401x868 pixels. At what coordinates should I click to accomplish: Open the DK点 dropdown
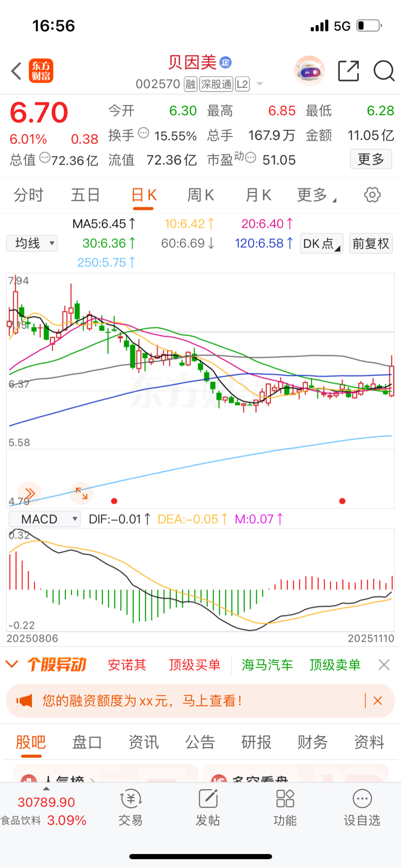tap(322, 244)
